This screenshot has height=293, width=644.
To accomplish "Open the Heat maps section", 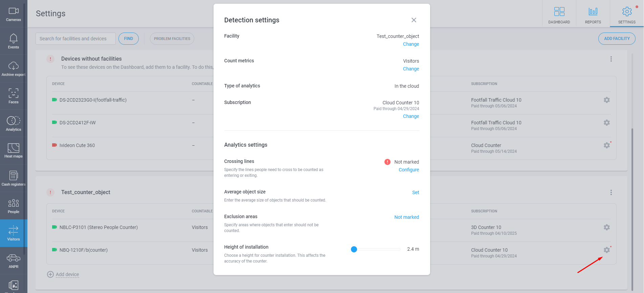I will tap(14, 151).
